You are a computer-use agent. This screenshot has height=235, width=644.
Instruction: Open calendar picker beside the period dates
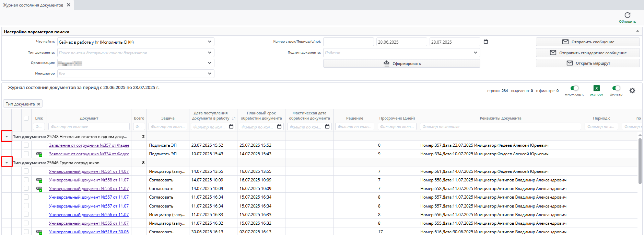click(485, 42)
